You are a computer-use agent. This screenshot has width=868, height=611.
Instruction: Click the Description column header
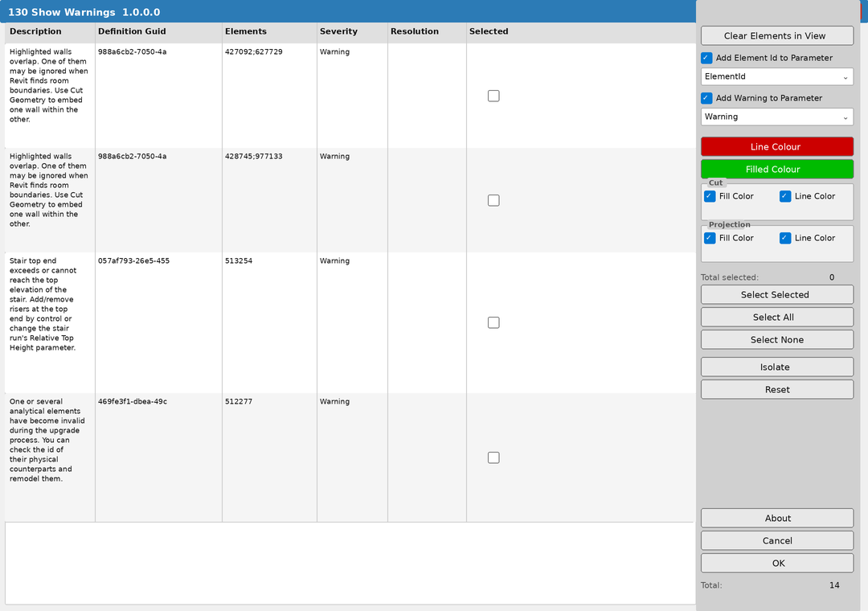pyautogui.click(x=35, y=31)
